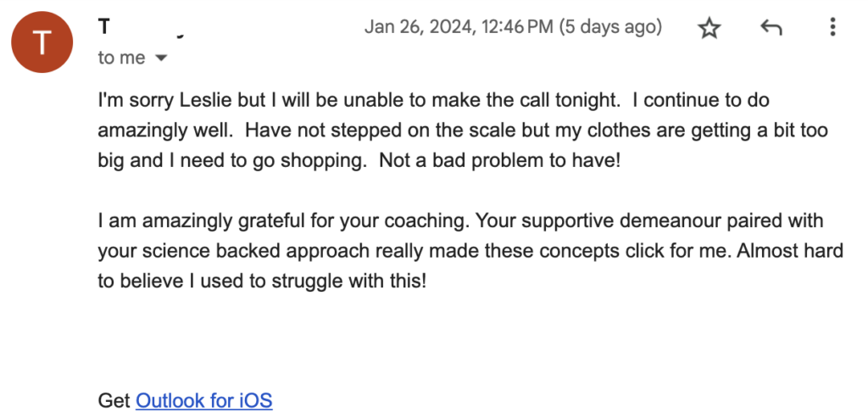Click the line "I am amazingly grateful for your coaching"
The width and height of the screenshot is (868, 418).
460,221
